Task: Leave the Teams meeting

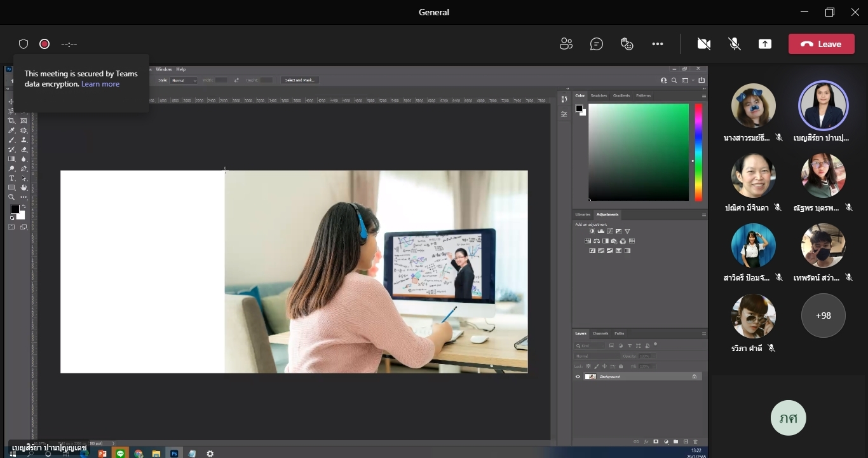Action: point(822,44)
